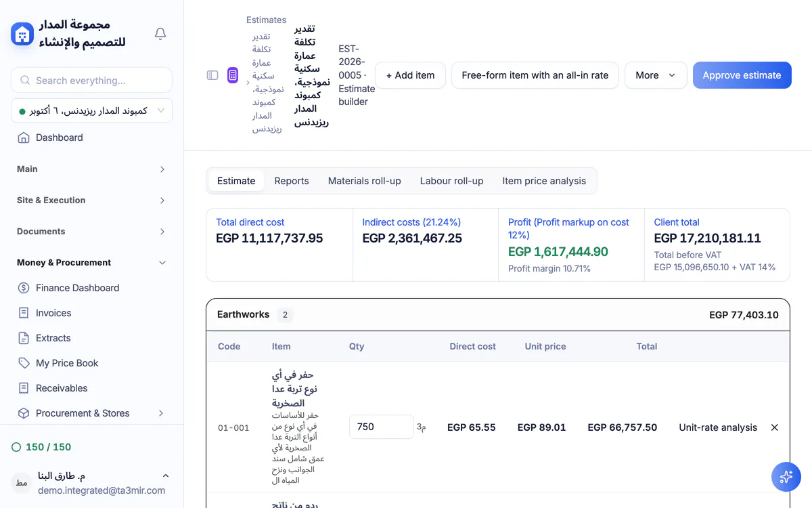
Task: Click Total direct cost label
Action: tap(250, 222)
